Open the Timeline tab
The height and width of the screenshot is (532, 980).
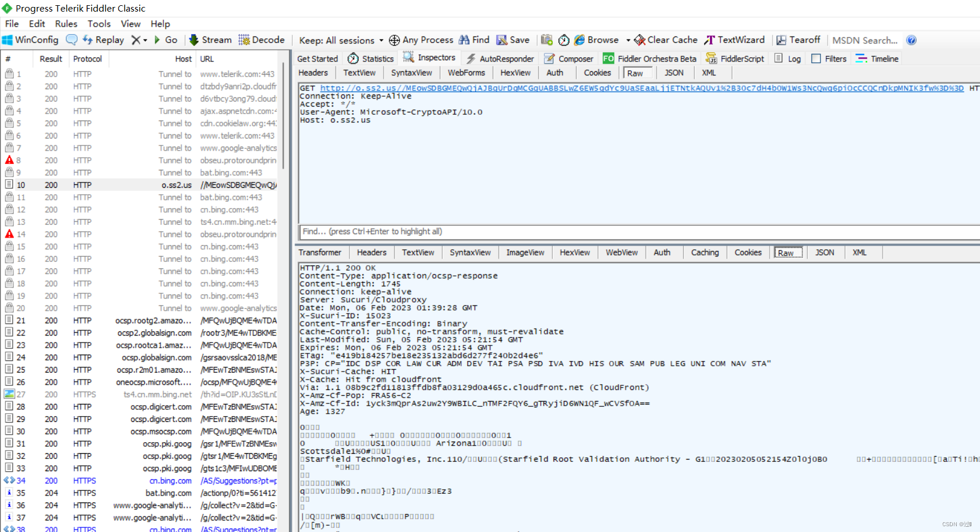coord(877,59)
